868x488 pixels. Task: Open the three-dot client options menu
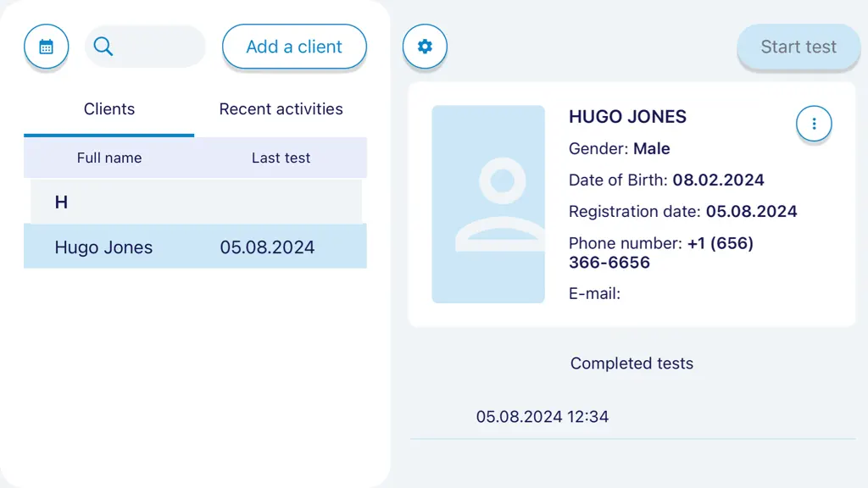(814, 124)
